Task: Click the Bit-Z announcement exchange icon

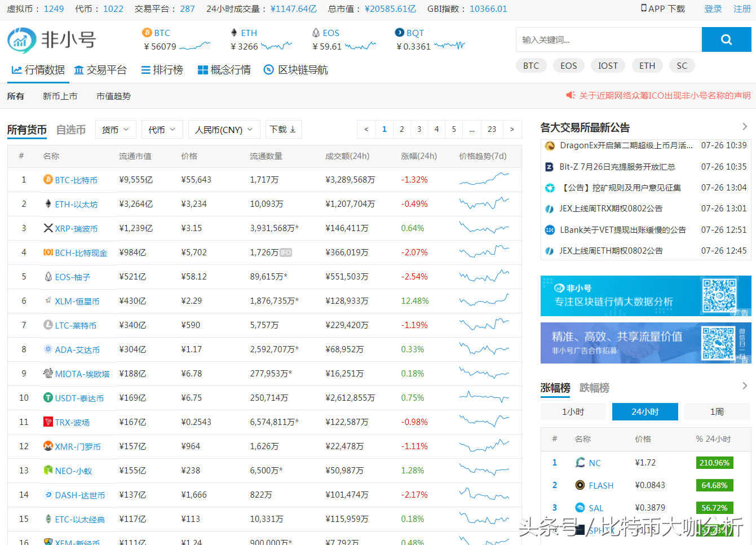Action: [550, 167]
